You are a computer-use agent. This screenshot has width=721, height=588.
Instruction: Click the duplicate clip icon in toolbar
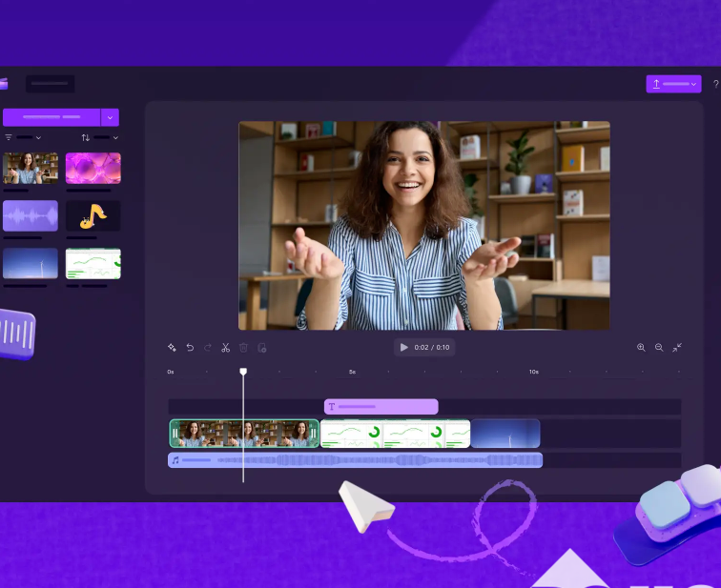(x=261, y=348)
